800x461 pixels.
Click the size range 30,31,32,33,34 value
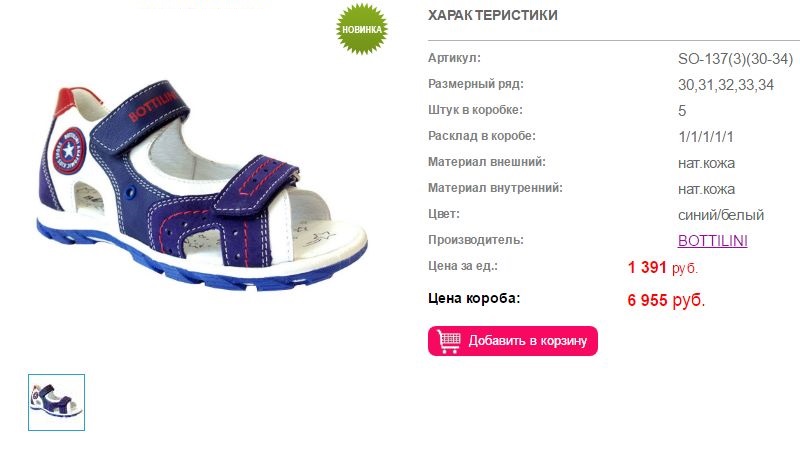click(726, 85)
